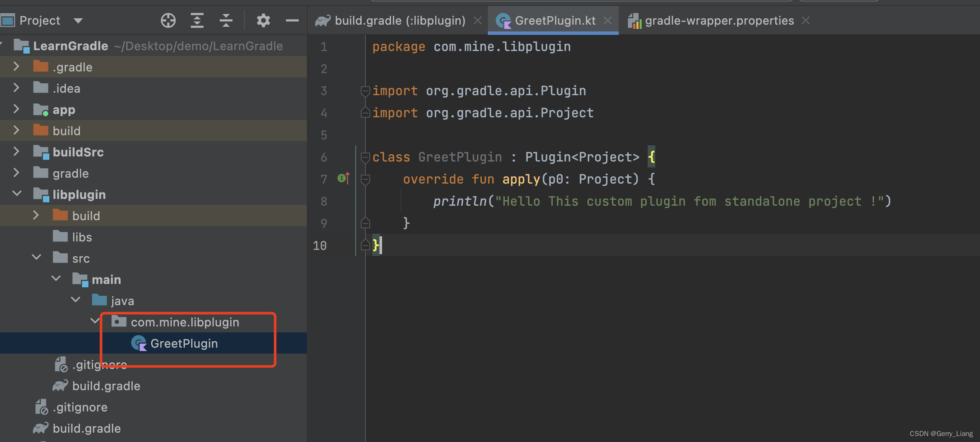Click Plugin<Project> type in class declaration
Screen dimensions: 980x442
pyautogui.click(x=582, y=157)
